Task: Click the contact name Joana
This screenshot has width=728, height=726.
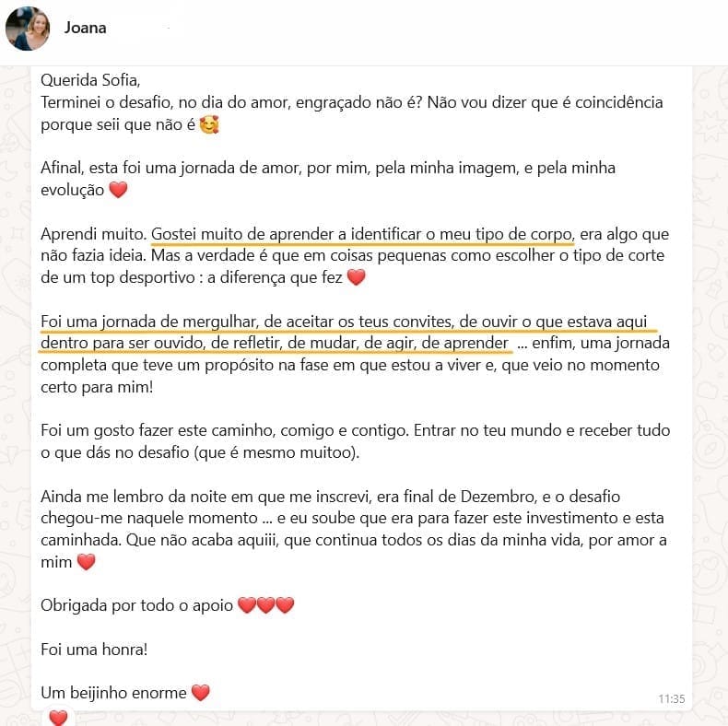Action: pyautogui.click(x=85, y=28)
